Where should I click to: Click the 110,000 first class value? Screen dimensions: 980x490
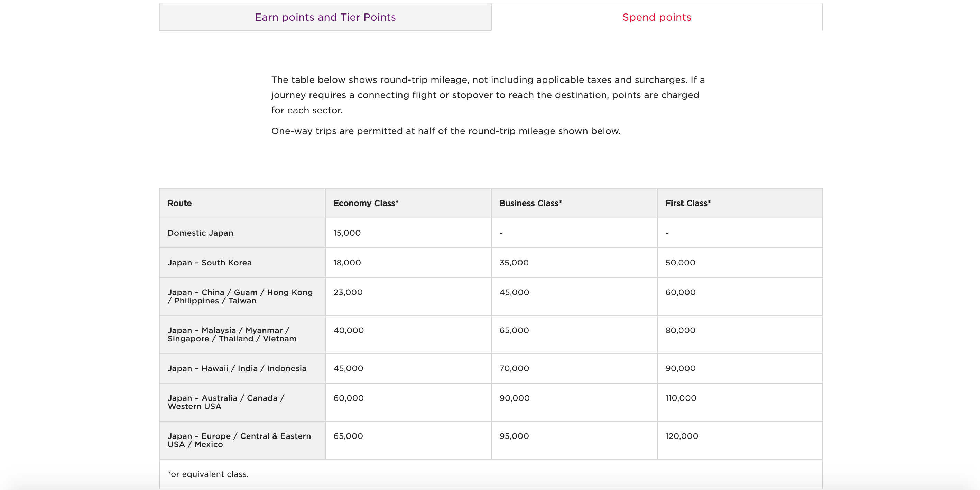tap(680, 398)
